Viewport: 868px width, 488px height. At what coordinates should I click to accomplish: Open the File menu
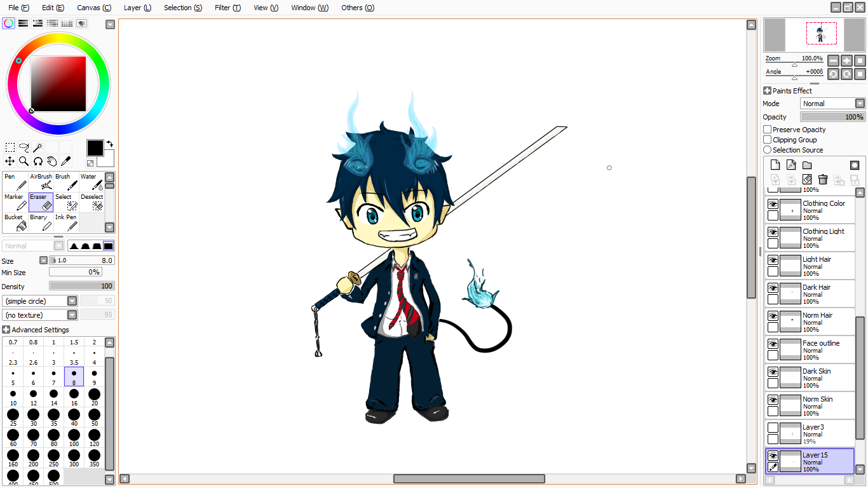18,8
